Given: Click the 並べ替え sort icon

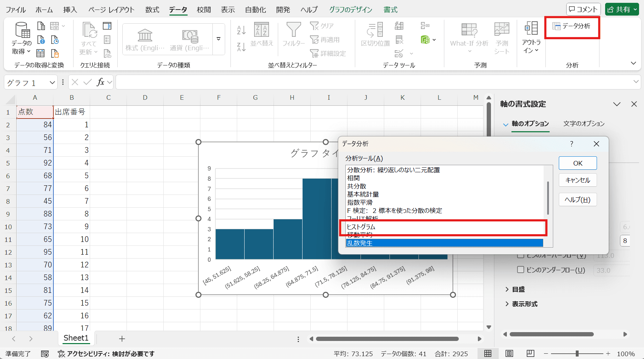Looking at the screenshot, I should click(262, 30).
